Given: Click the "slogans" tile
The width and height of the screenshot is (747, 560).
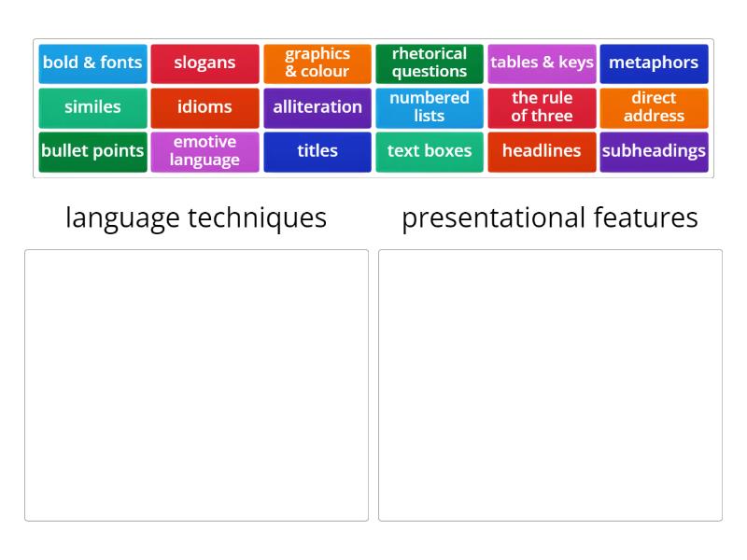Looking at the screenshot, I should click(204, 63).
